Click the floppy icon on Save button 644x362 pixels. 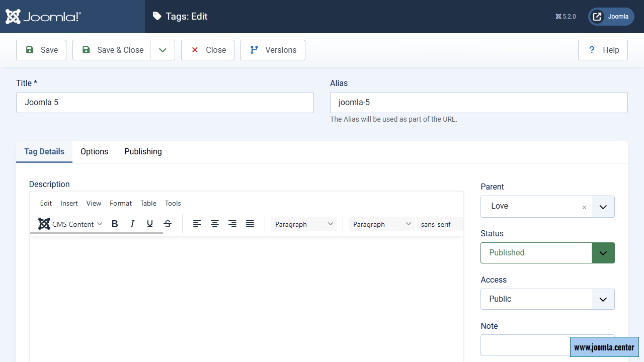pyautogui.click(x=30, y=50)
